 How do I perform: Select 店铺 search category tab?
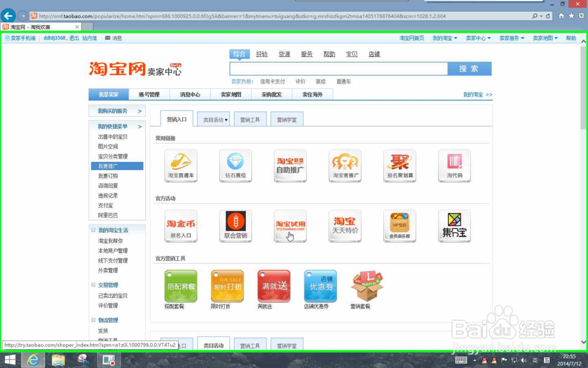(374, 54)
